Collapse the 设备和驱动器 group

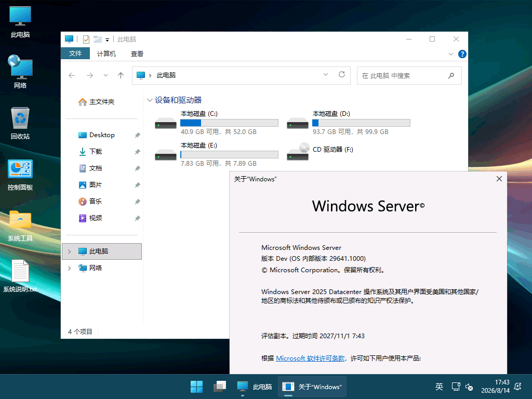[x=150, y=100]
